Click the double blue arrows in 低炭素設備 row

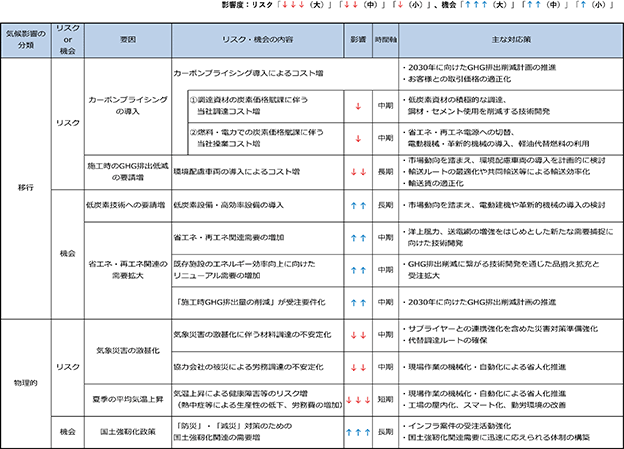pyautogui.click(x=358, y=206)
